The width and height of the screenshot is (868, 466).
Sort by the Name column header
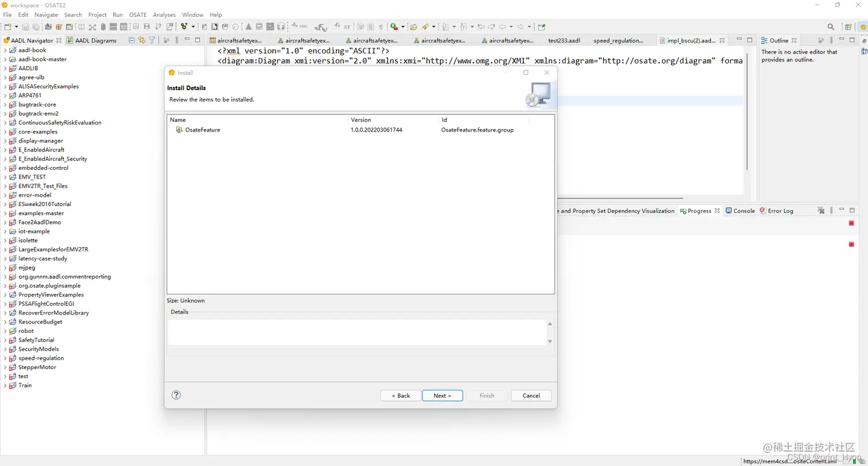click(258, 120)
